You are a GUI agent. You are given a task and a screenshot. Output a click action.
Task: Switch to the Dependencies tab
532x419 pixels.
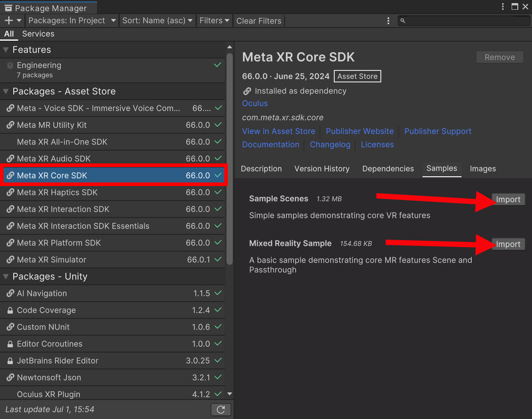pyautogui.click(x=388, y=169)
